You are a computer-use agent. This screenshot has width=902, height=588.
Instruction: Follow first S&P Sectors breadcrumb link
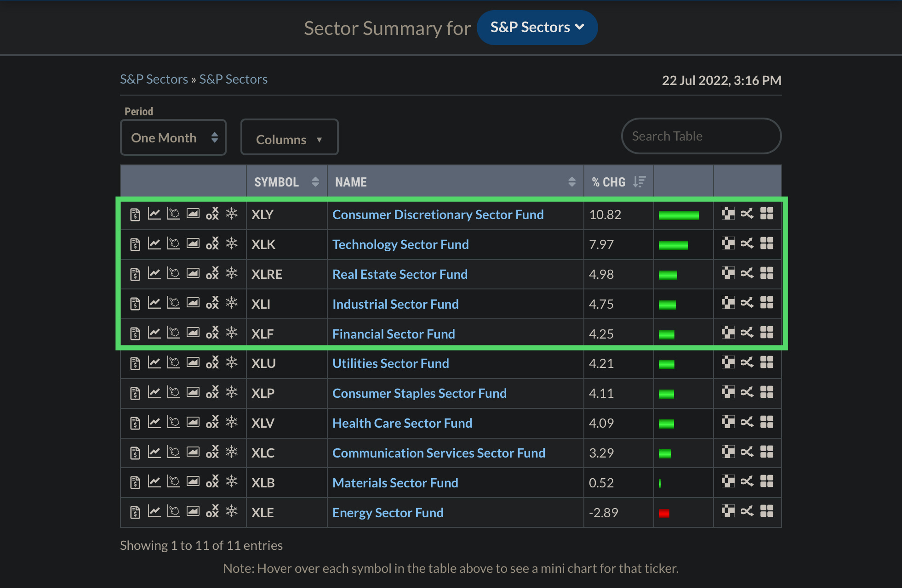point(154,79)
